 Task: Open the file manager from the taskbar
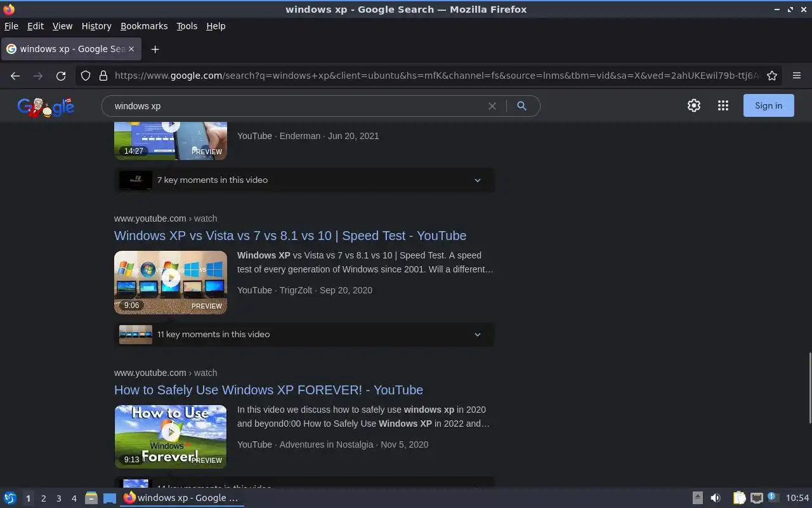91,498
